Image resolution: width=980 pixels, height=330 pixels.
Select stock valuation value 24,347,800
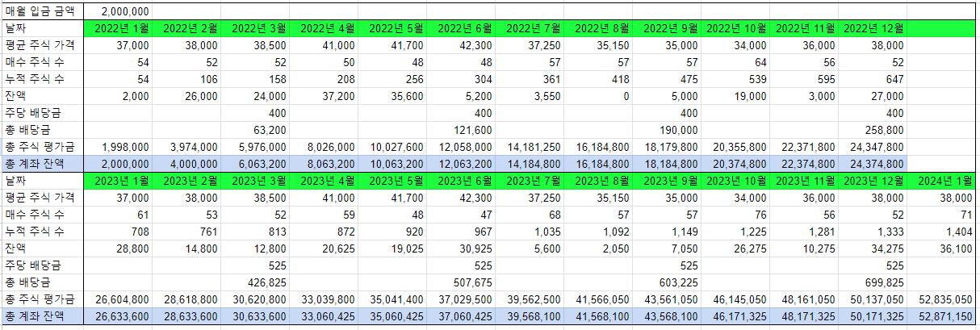click(873, 147)
